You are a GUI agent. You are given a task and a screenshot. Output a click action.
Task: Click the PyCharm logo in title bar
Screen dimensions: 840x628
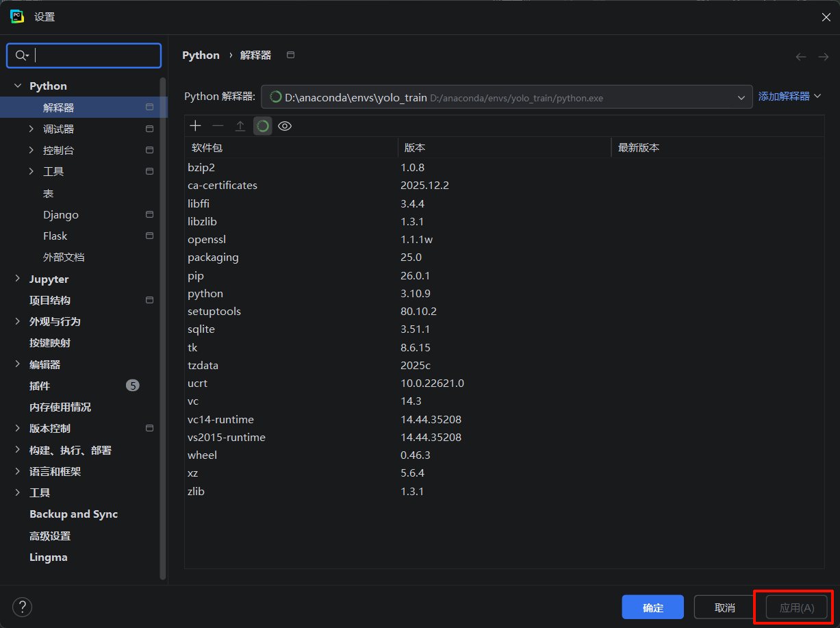[18, 16]
